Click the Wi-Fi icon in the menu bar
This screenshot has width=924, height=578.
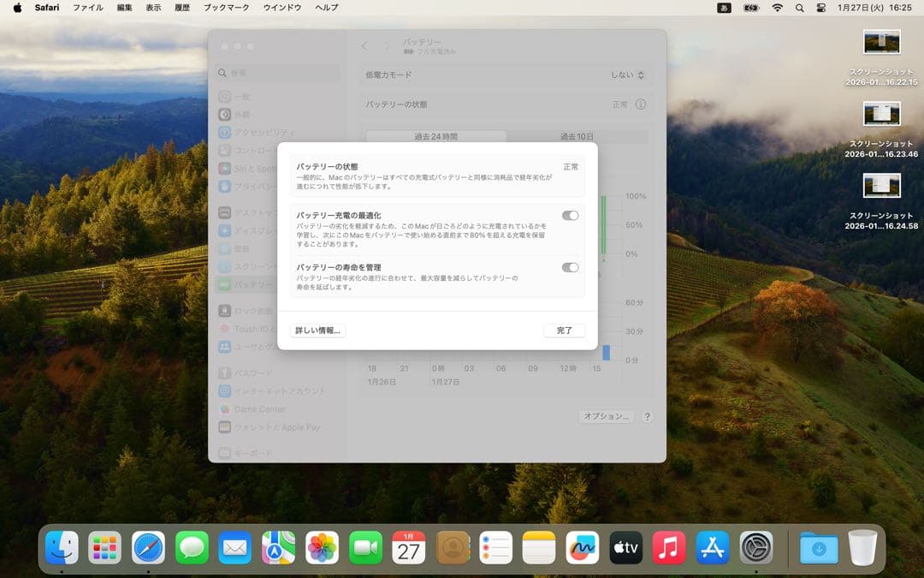777,8
